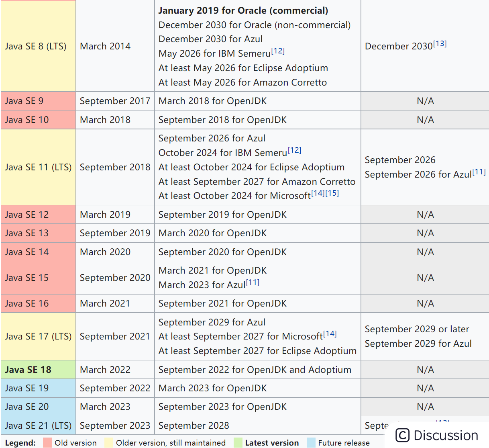Screen dimensions: 489x448
Task: Click 'March 2020 for OpenJDK' text
Action: pyautogui.click(x=213, y=233)
